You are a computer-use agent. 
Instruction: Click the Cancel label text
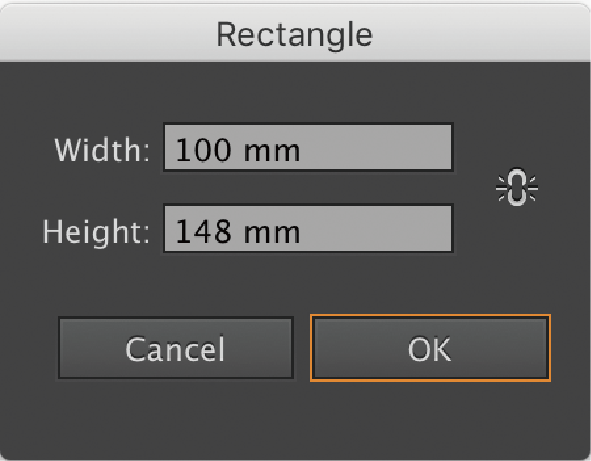pyautogui.click(x=175, y=349)
